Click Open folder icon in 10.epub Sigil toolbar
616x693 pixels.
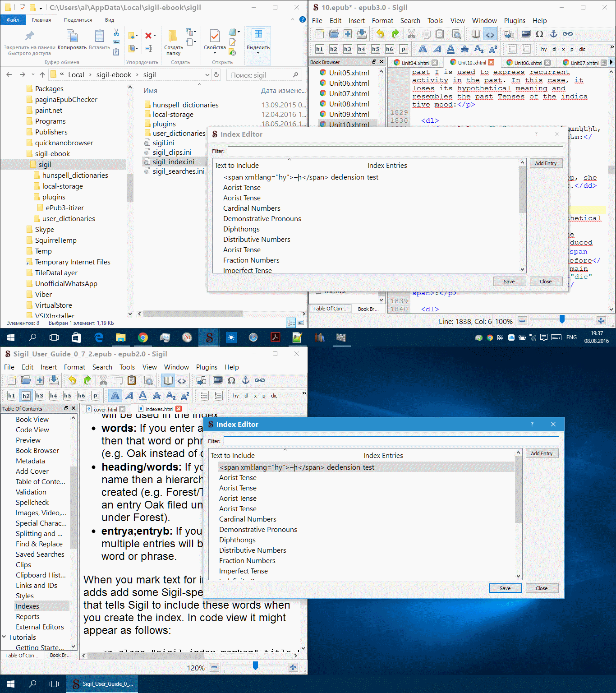[x=334, y=34]
